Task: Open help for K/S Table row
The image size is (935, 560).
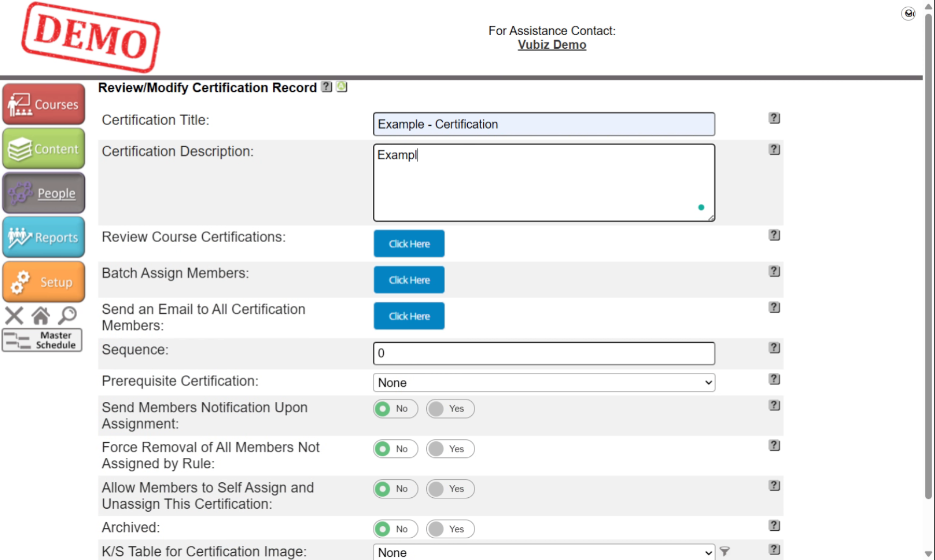Action: [x=774, y=550]
